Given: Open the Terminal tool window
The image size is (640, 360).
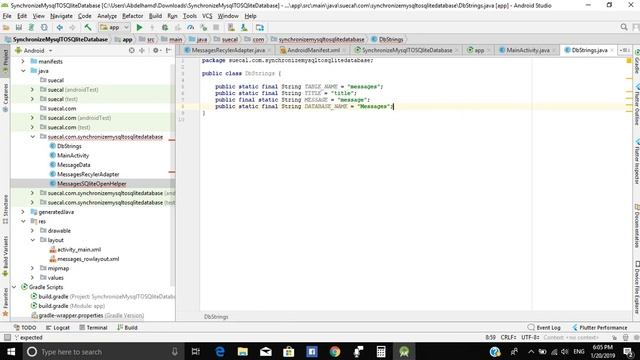Looking at the screenshot, I should coord(93,328).
